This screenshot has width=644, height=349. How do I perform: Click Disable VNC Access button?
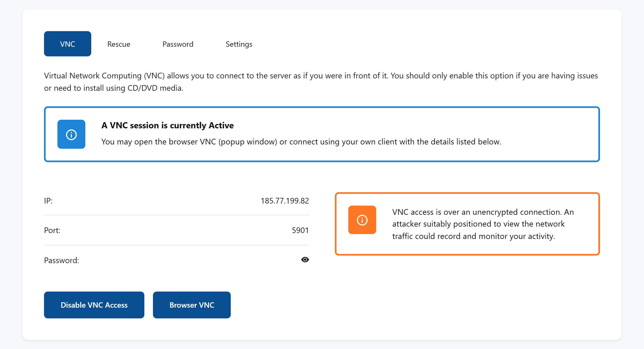pyautogui.click(x=94, y=305)
